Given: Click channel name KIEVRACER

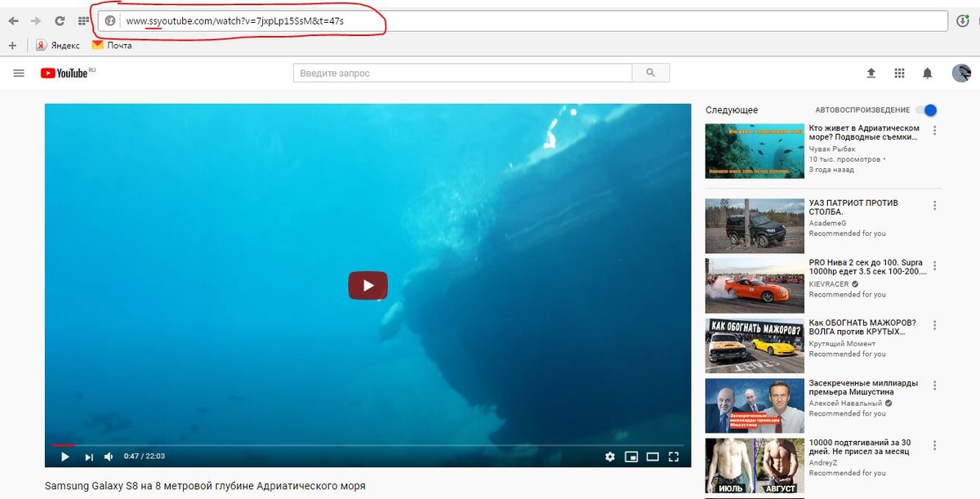Looking at the screenshot, I should (x=829, y=283).
